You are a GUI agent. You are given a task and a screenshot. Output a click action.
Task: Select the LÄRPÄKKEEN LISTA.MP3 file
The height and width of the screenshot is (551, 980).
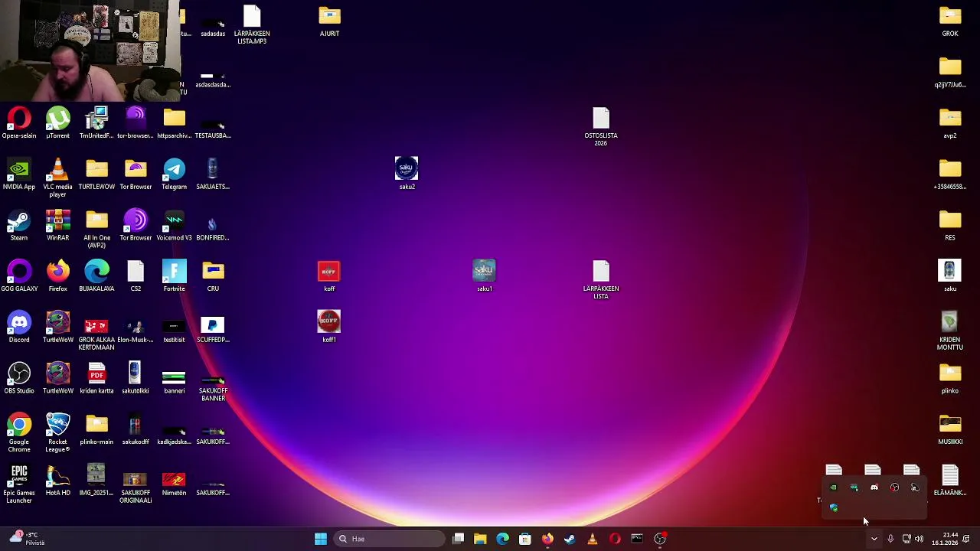pyautogui.click(x=252, y=24)
